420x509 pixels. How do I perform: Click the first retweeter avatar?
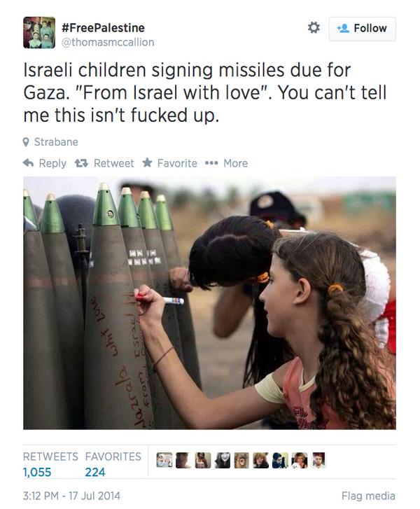[164, 460]
